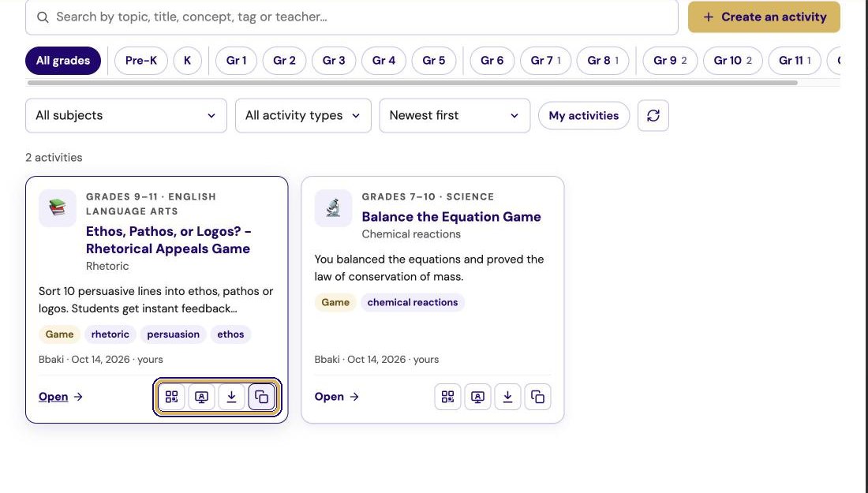
Task: Click the search magnifier icon
Action: [x=43, y=17]
